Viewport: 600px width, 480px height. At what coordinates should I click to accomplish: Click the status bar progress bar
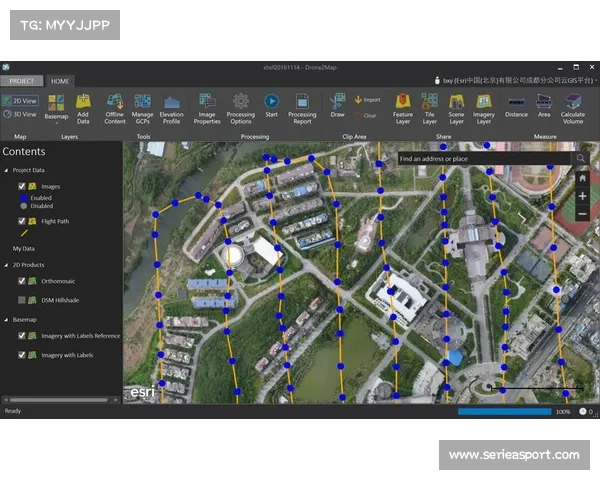[x=505, y=411]
